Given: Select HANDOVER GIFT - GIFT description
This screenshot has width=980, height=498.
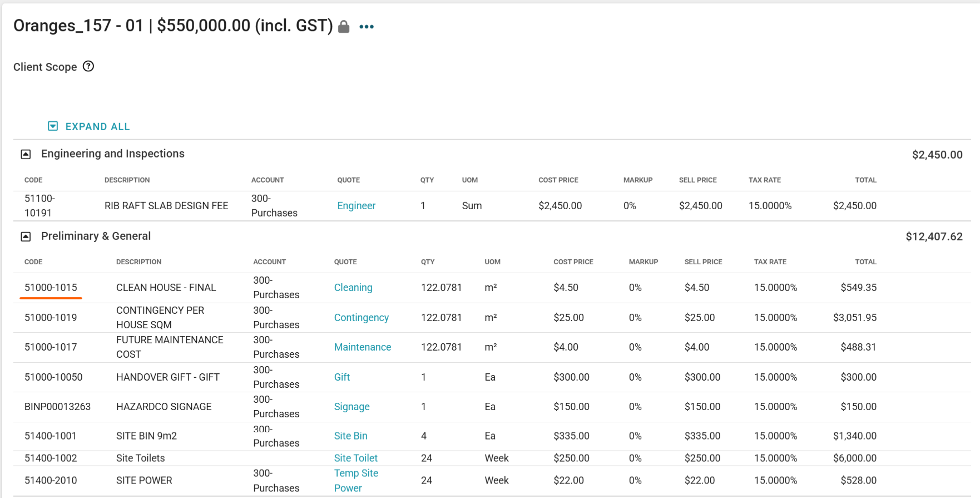Looking at the screenshot, I should coord(167,377).
